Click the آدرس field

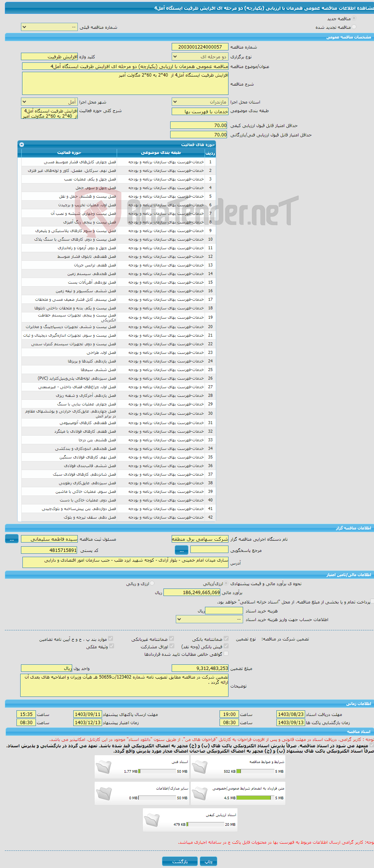pyautogui.click(x=125, y=562)
